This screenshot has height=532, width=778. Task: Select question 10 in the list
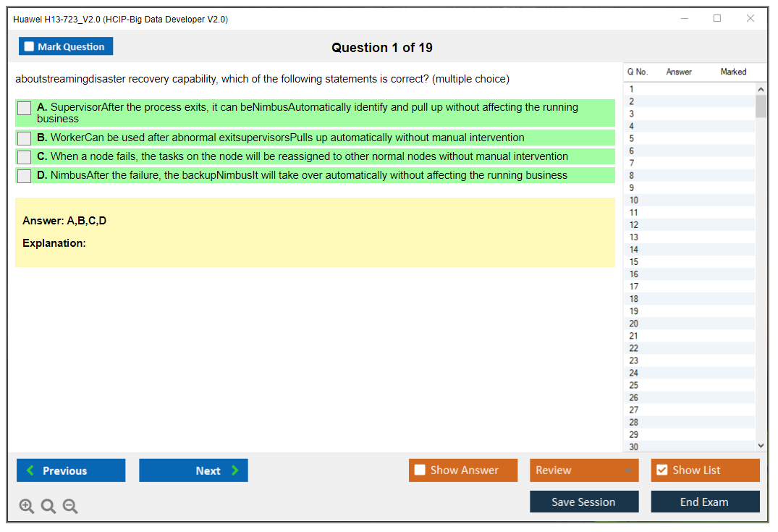(x=634, y=200)
